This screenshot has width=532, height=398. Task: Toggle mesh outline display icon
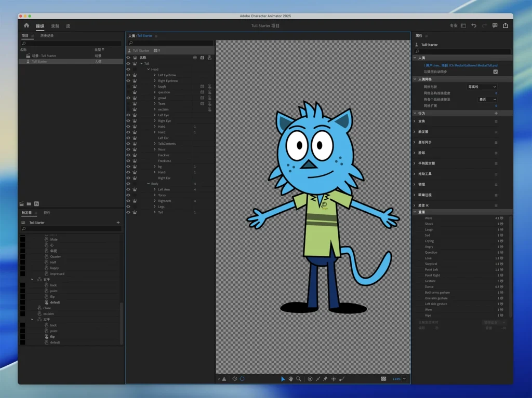point(234,379)
